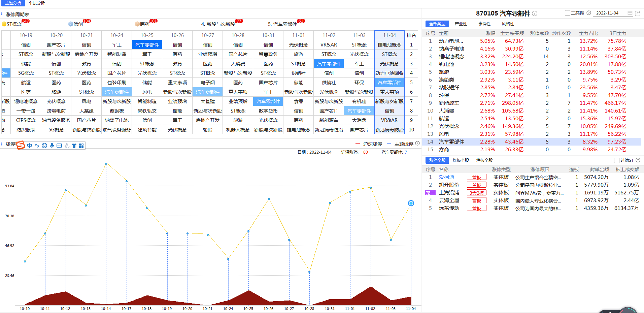Open Sogou toolbox grid icon

[x=81, y=146]
